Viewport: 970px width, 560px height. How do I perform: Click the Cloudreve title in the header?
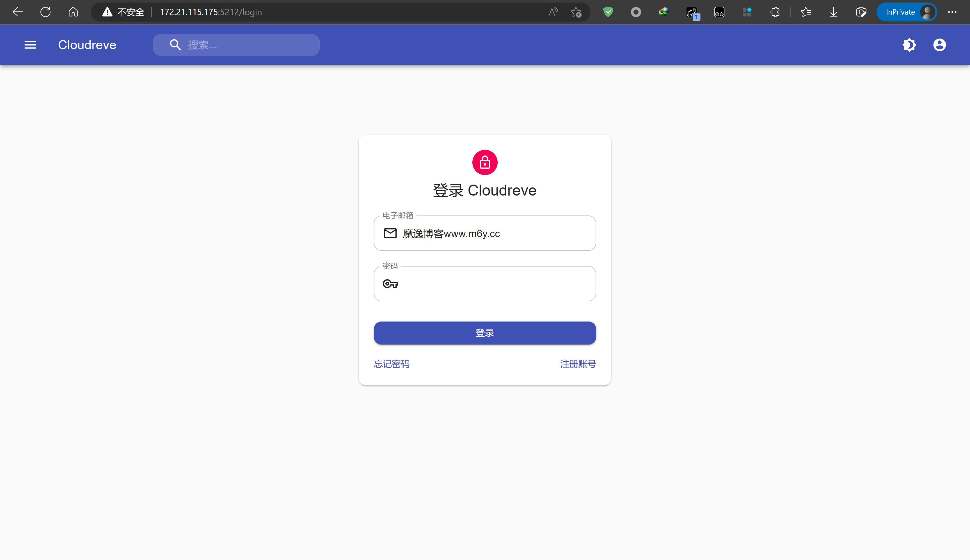tap(87, 45)
